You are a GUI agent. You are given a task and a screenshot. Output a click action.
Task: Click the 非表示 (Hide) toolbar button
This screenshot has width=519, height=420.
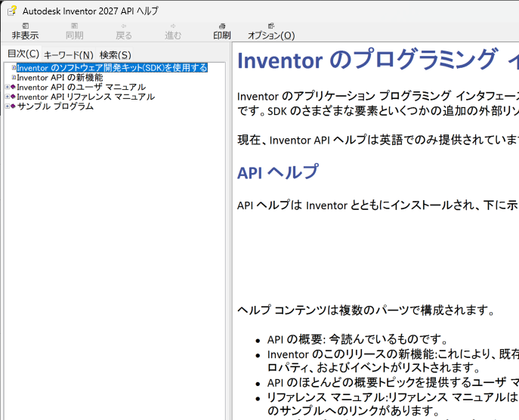25,32
